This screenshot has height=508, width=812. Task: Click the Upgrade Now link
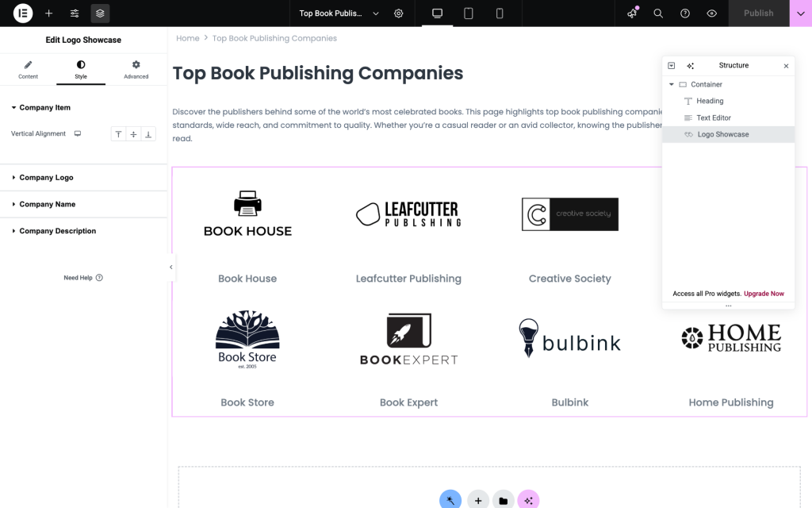(764, 294)
